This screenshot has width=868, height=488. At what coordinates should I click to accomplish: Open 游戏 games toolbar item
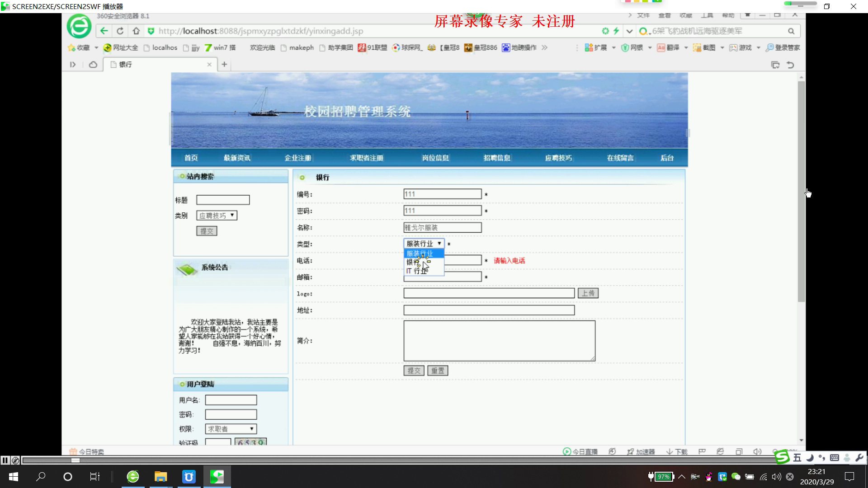click(x=741, y=47)
